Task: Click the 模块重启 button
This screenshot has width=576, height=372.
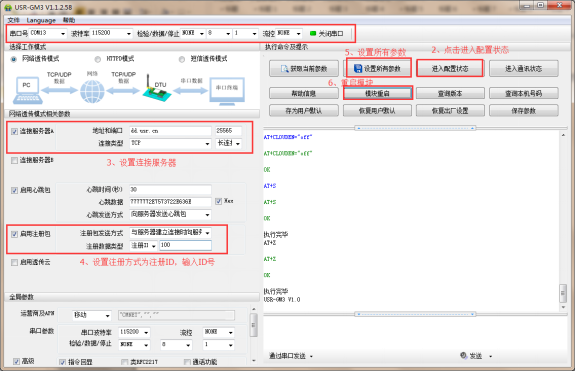Action: tap(377, 93)
